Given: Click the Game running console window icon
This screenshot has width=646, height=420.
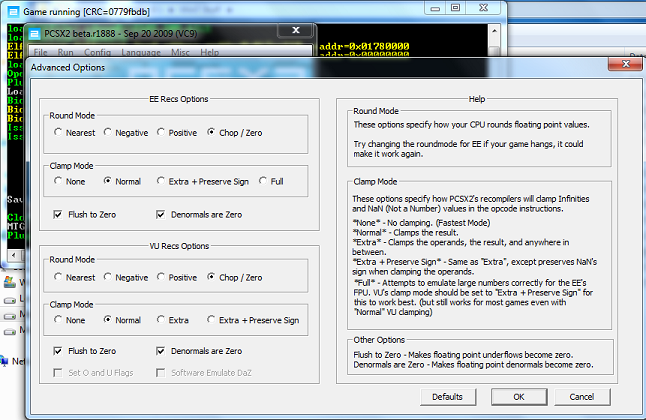Looking at the screenshot, I should coord(13,12).
